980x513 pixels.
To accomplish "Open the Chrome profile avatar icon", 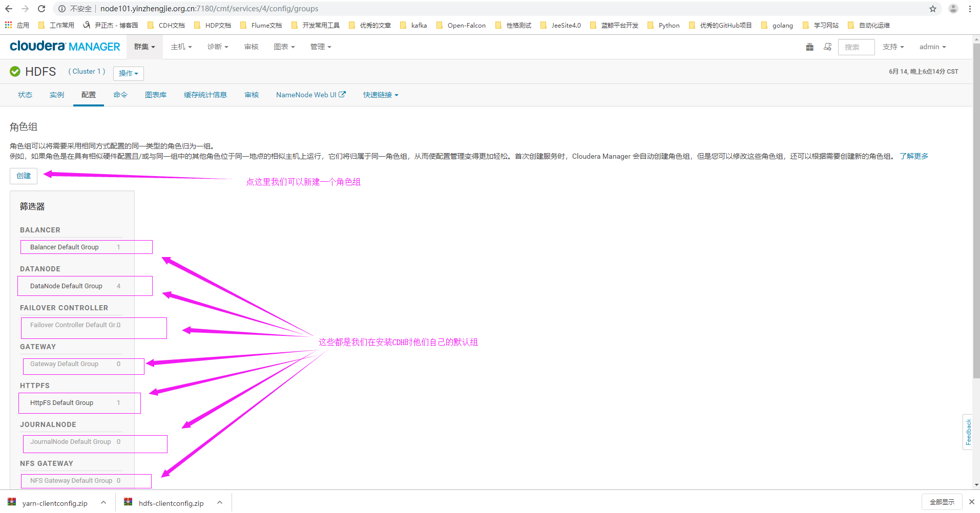I will [x=953, y=9].
